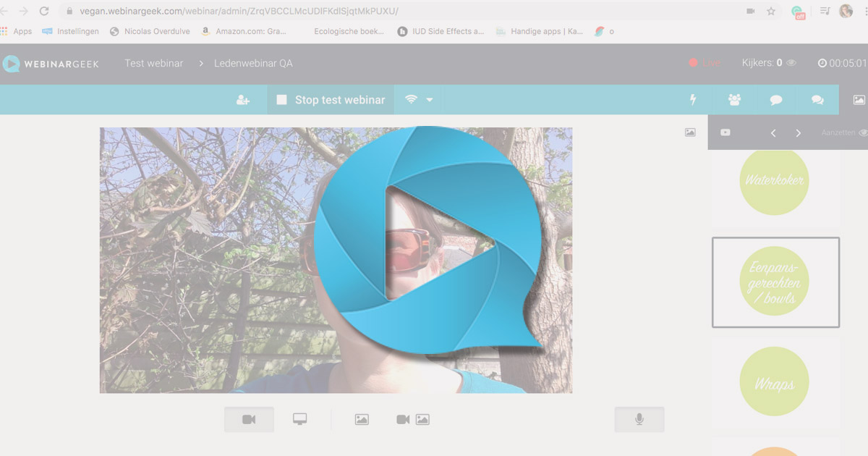Click Stop test webinar
Viewport: 868px width, 456px height.
(331, 100)
